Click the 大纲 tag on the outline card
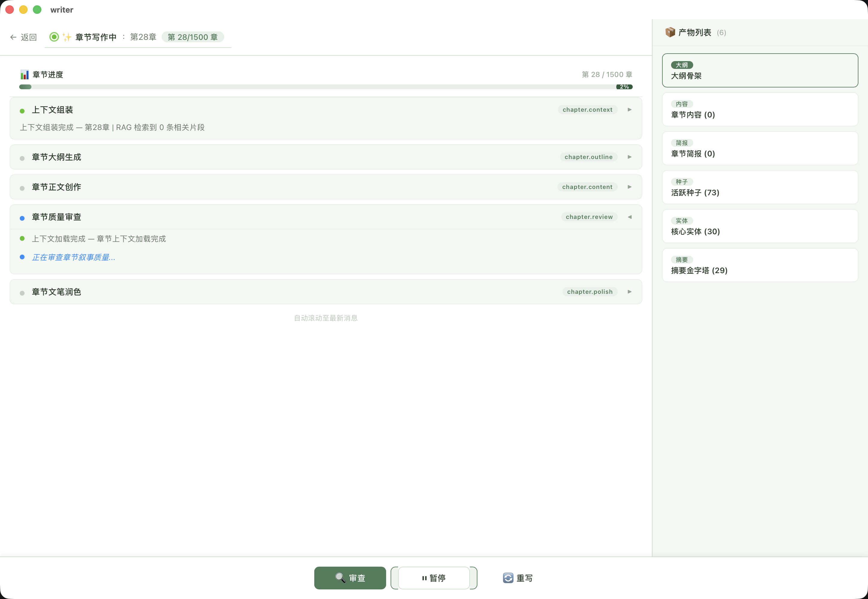868x599 pixels. pyautogui.click(x=682, y=65)
